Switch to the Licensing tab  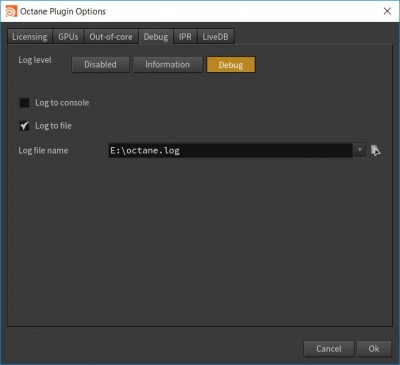tap(30, 36)
